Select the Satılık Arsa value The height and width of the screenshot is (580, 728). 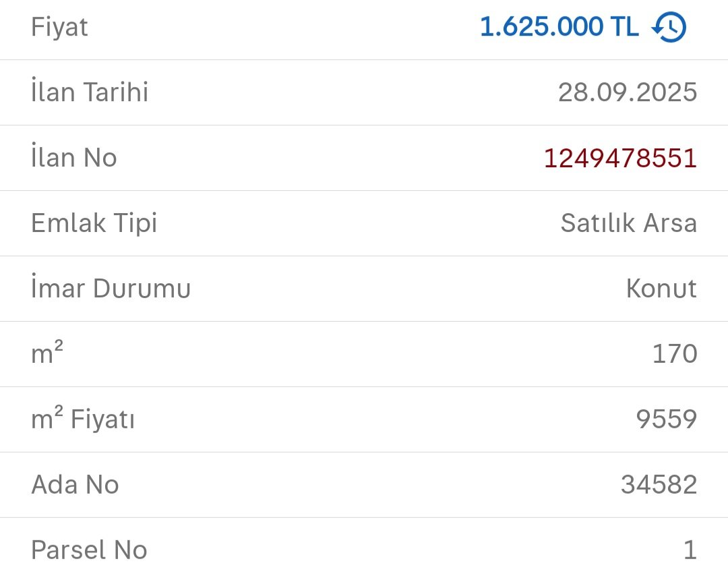628,223
